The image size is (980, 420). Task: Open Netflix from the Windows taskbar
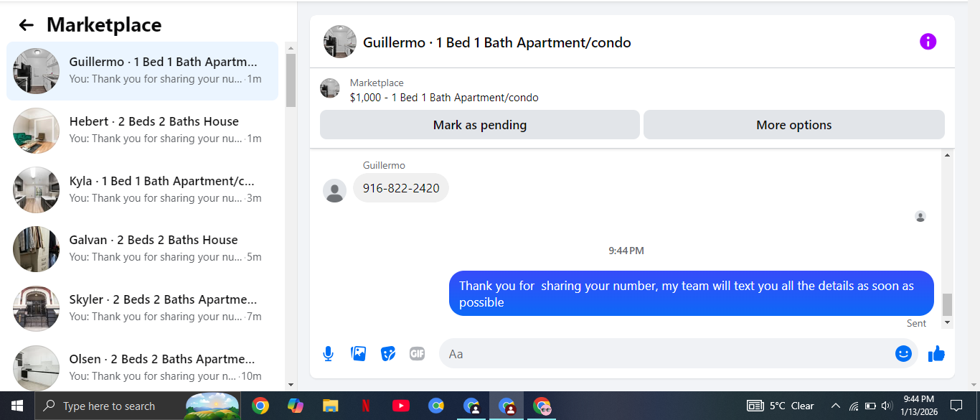pyautogui.click(x=365, y=406)
